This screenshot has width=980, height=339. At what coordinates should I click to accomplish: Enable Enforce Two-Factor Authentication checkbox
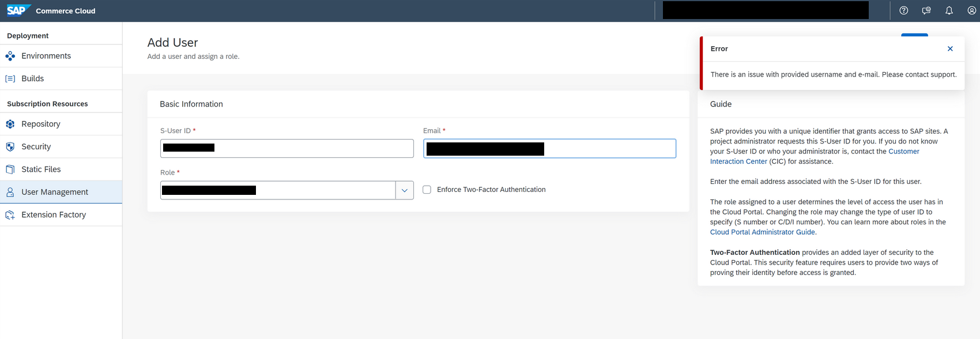pos(427,190)
